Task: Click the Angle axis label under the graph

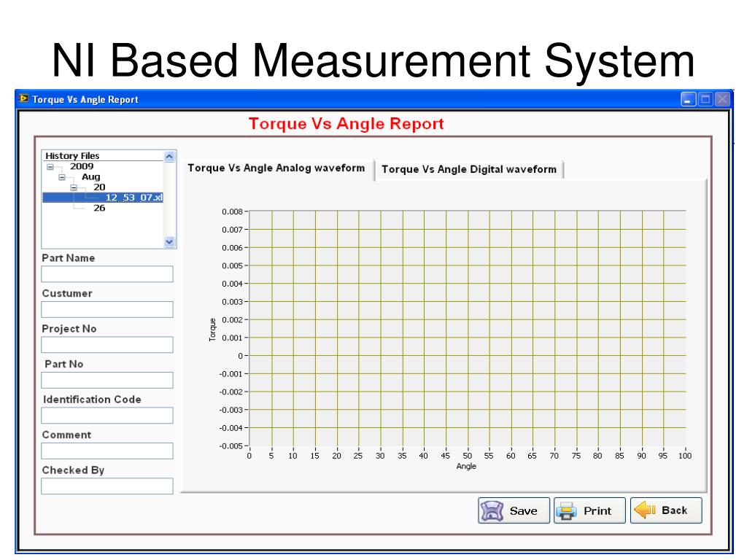Action: pyautogui.click(x=466, y=466)
